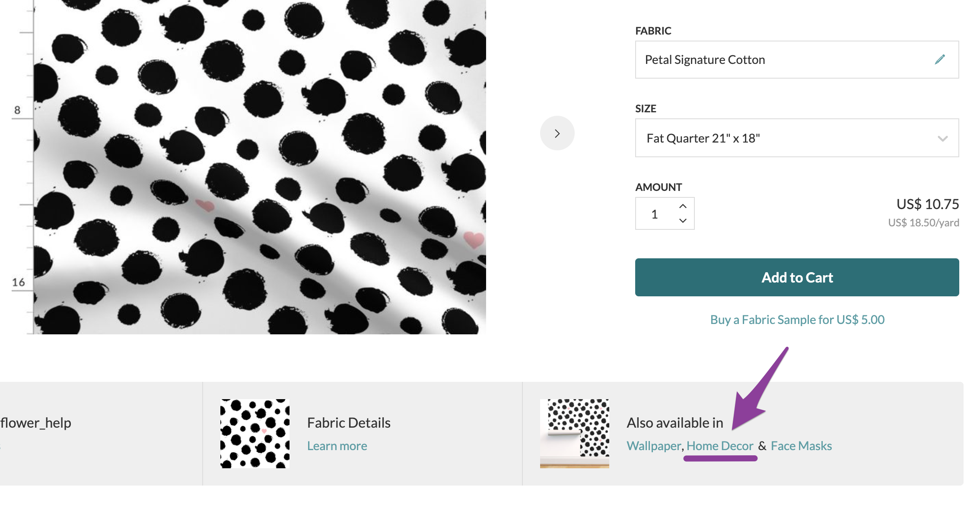Viewport: 980px width, 527px height.
Task: Click the large polka dot fabric image
Action: 259,167
